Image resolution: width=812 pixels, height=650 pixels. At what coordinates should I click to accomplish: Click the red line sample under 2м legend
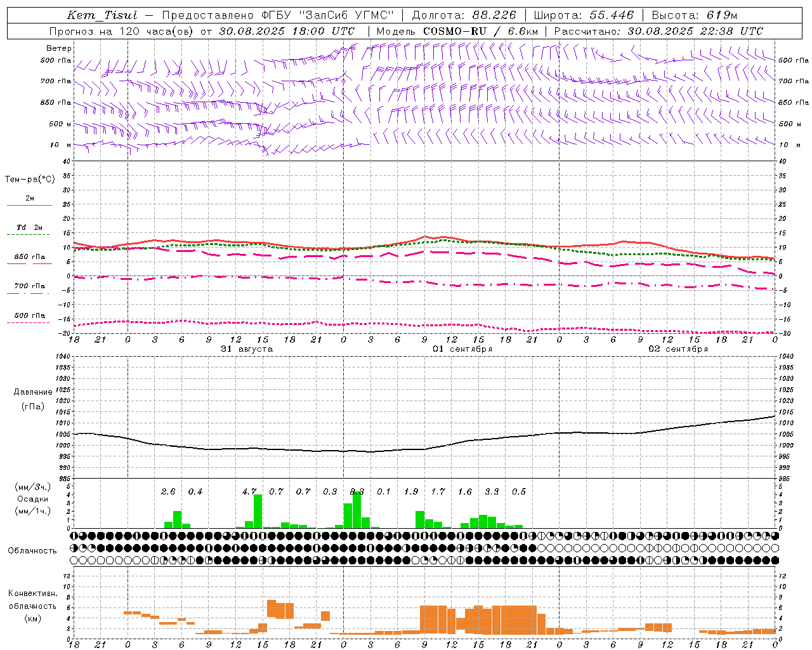coord(30,206)
